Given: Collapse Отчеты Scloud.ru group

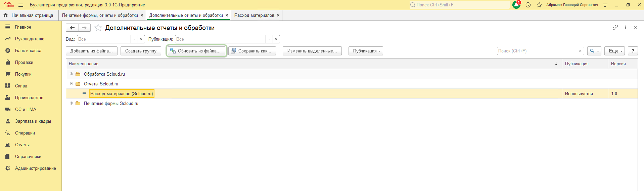Looking at the screenshot, I should point(71,84).
